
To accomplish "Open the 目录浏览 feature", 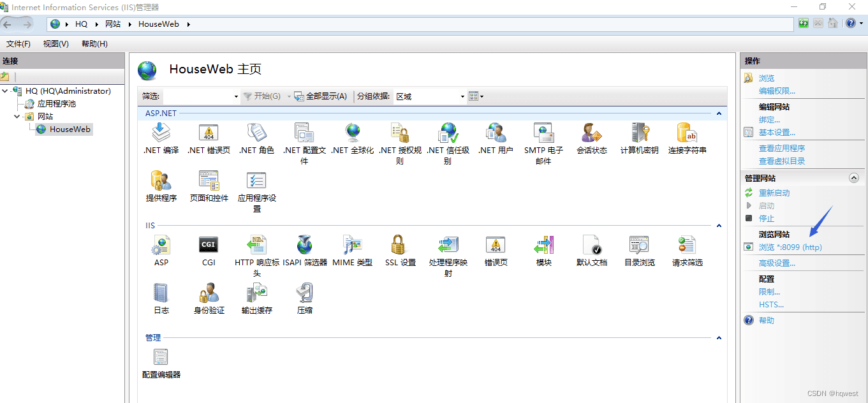I will click(640, 251).
